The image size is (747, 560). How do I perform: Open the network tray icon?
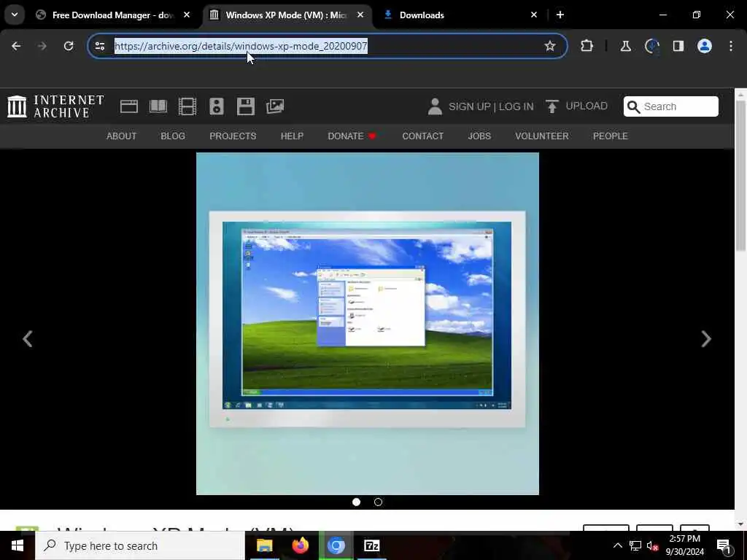pyautogui.click(x=635, y=545)
